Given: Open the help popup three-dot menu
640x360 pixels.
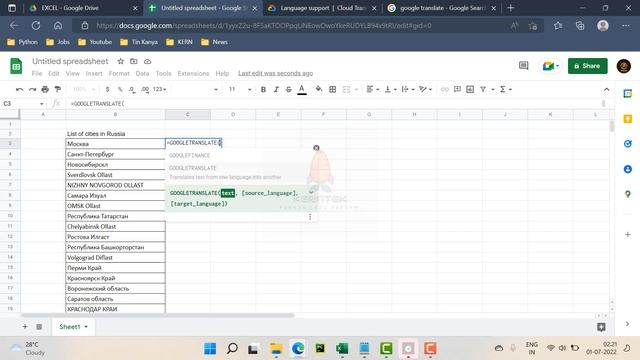Looking at the screenshot, I should tap(310, 217).
